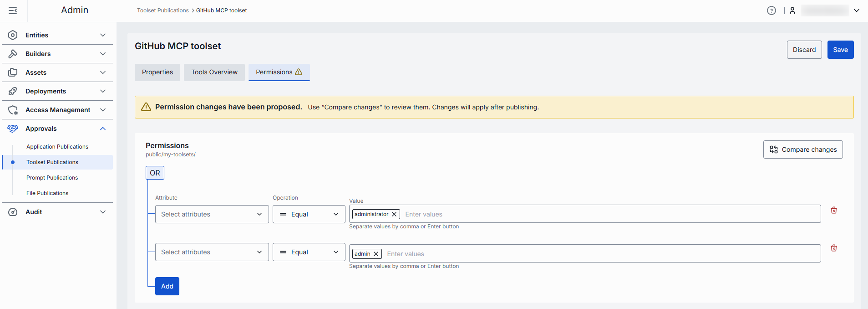The height and width of the screenshot is (309, 868).
Task: Toggle the OR logical operator
Action: (x=155, y=173)
